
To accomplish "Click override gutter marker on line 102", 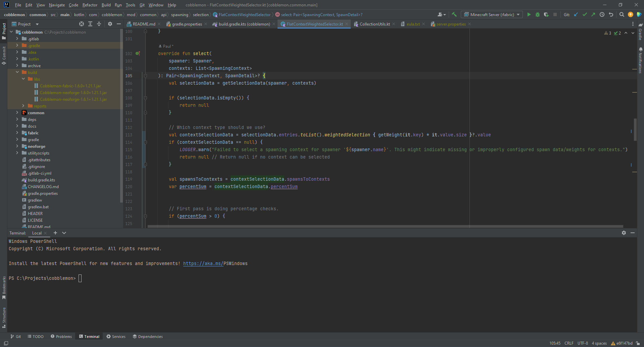I will click(x=138, y=53).
